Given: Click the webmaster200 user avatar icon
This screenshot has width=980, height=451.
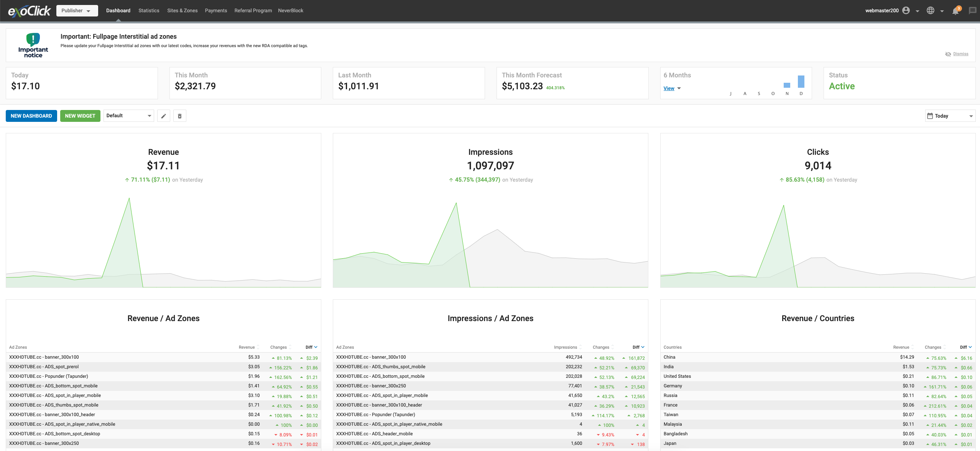Looking at the screenshot, I should tap(906, 11).
